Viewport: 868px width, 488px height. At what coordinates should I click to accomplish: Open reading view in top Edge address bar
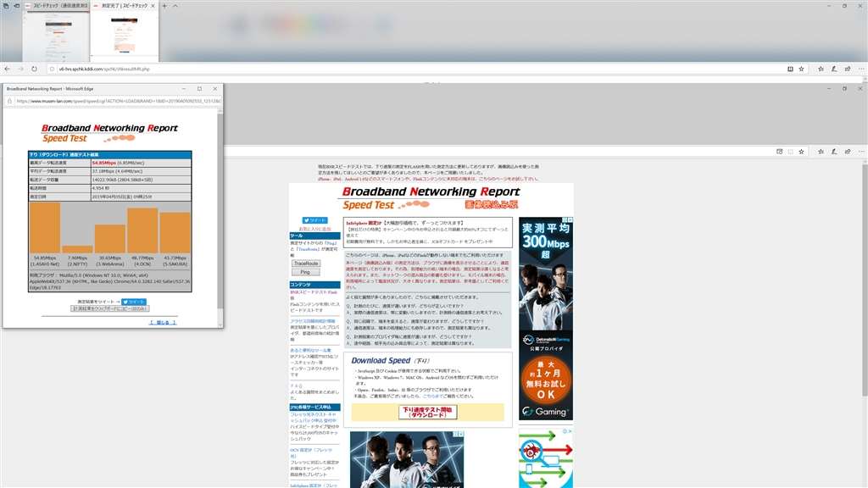click(790, 69)
